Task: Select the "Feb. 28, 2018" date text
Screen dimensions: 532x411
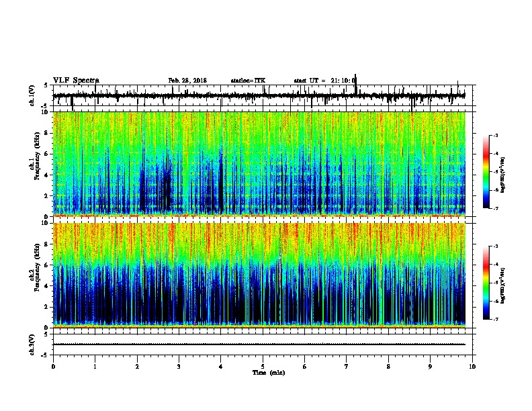Action: [187, 81]
